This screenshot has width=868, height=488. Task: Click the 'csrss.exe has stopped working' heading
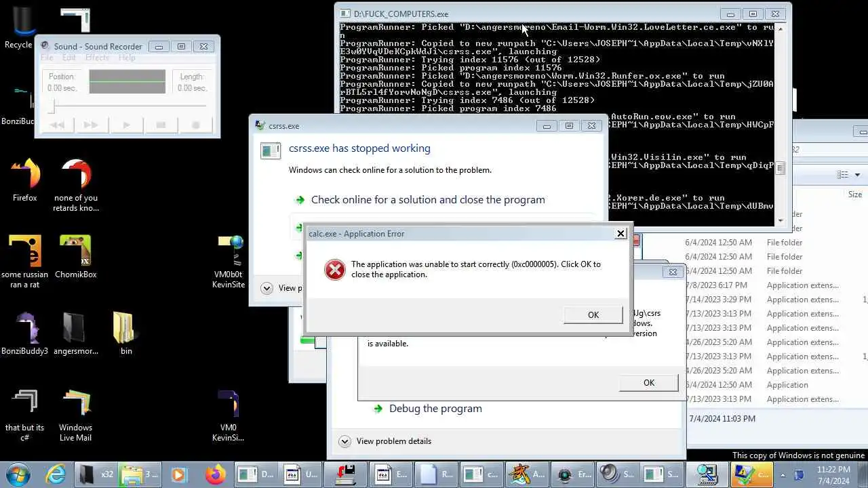pyautogui.click(x=359, y=148)
